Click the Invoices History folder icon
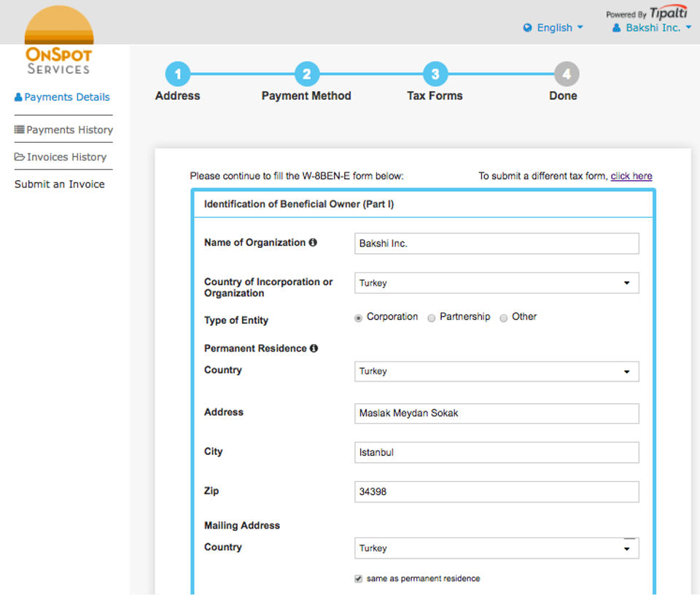 pyautogui.click(x=19, y=157)
